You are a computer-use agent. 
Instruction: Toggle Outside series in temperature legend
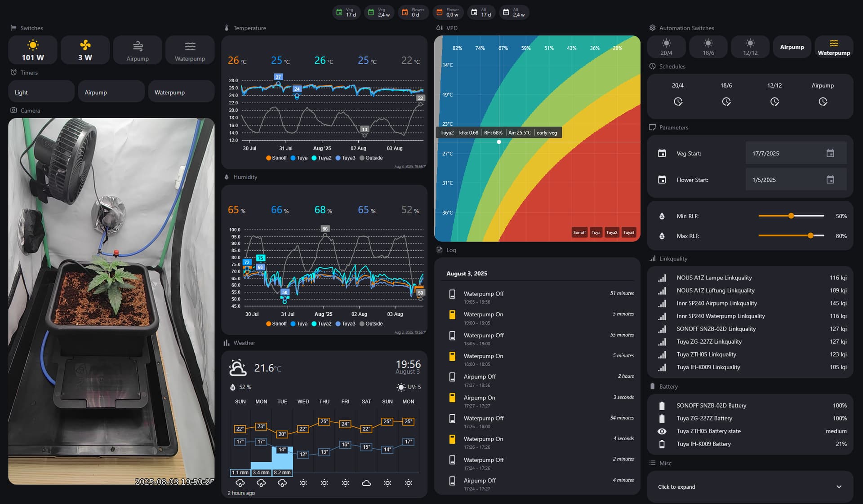click(x=371, y=158)
